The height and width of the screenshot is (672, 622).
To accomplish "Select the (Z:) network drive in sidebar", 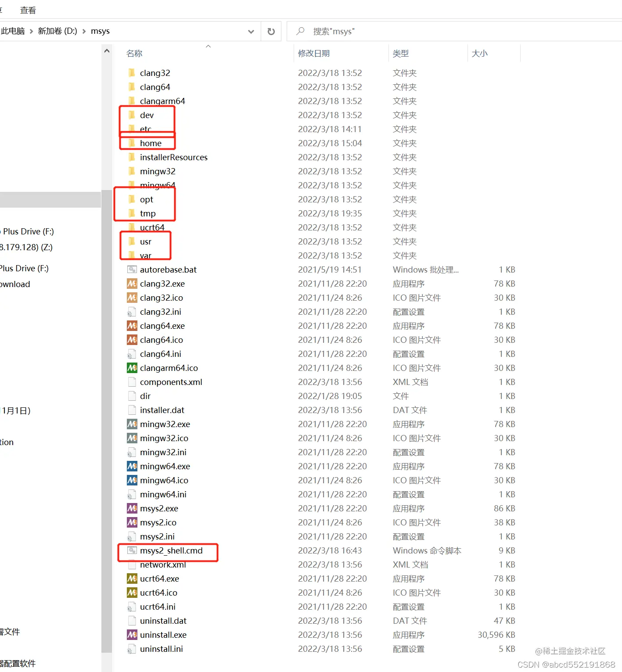I will [26, 247].
